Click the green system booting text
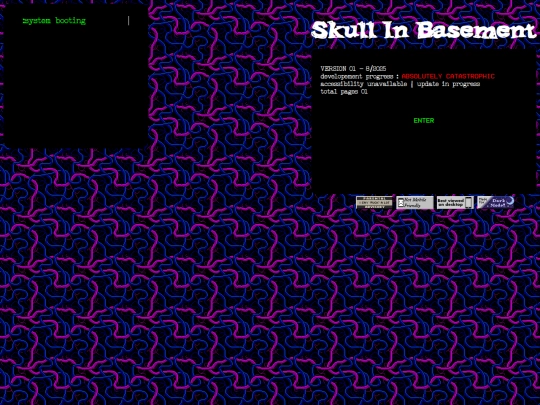The height and width of the screenshot is (405, 540). click(x=54, y=21)
